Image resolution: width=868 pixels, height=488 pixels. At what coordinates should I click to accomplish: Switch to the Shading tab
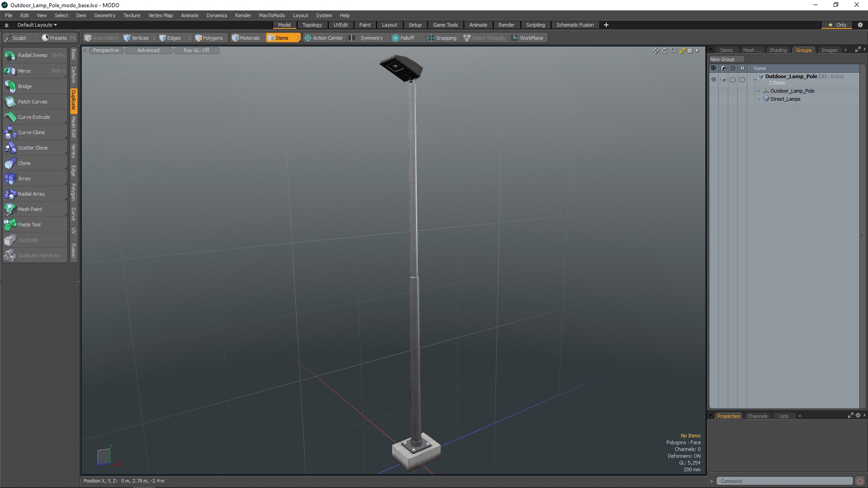[778, 50]
